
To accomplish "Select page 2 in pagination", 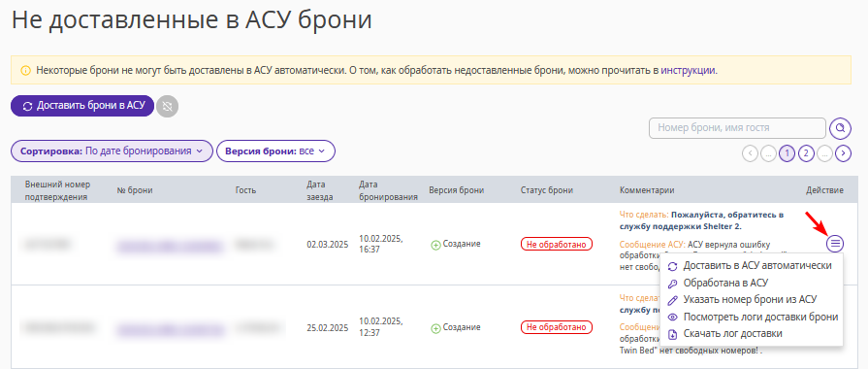I will pos(806,152).
